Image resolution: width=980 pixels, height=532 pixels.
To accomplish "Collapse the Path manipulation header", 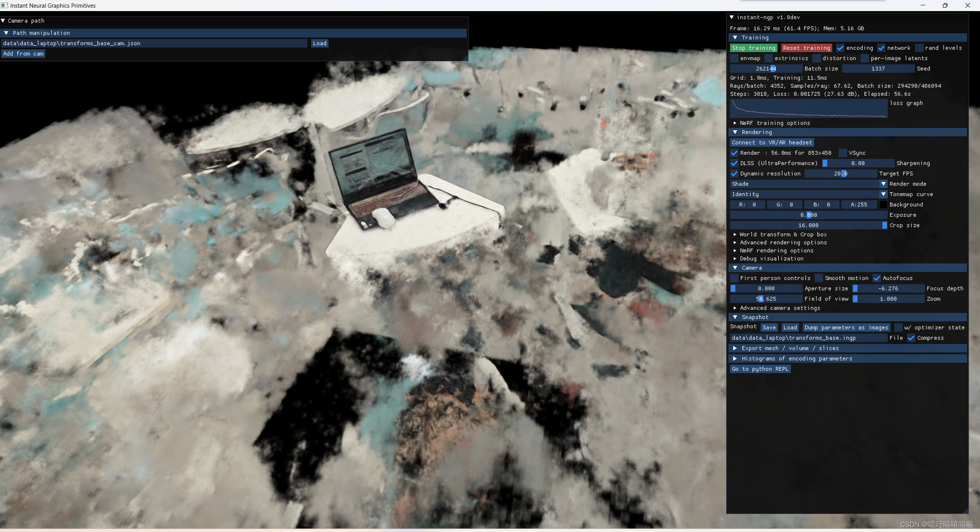I will click(6, 33).
